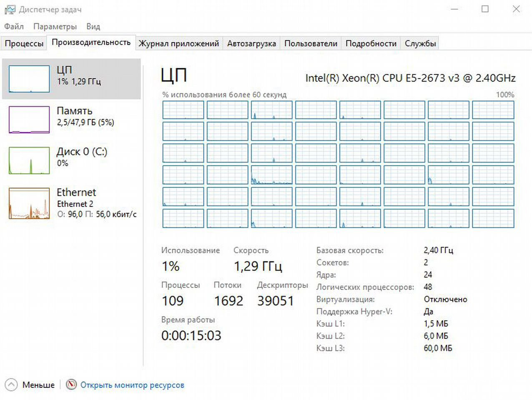Switch to the Службы tab
This screenshot has height=400, width=532.
pos(420,43)
